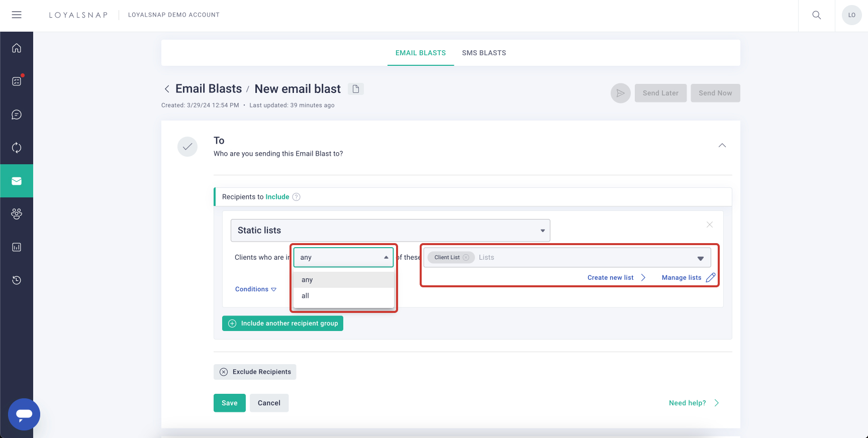Click the To section checkmark circle
This screenshot has width=868, height=438.
[187, 147]
